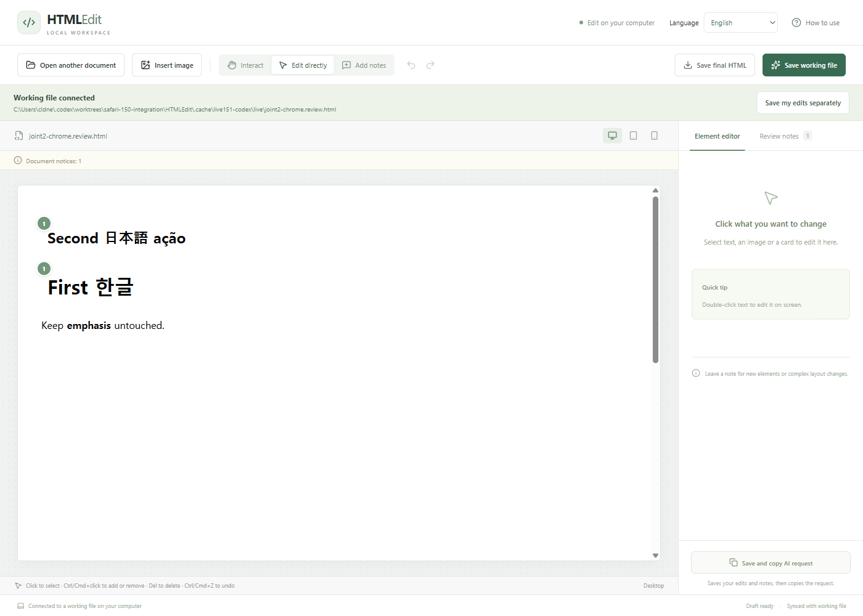Click the HTMLEdit logo icon
This screenshot has height=616, width=863.
tap(29, 23)
